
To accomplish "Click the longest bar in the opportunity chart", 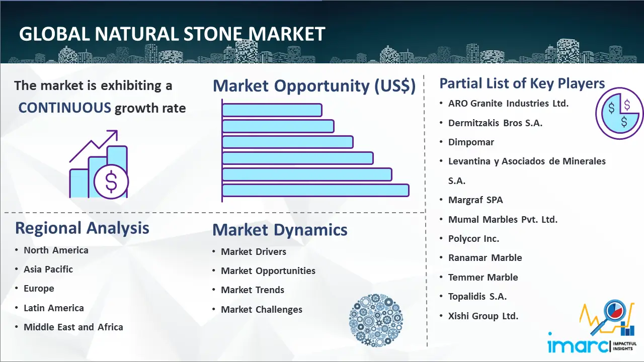I will pyautogui.click(x=315, y=190).
